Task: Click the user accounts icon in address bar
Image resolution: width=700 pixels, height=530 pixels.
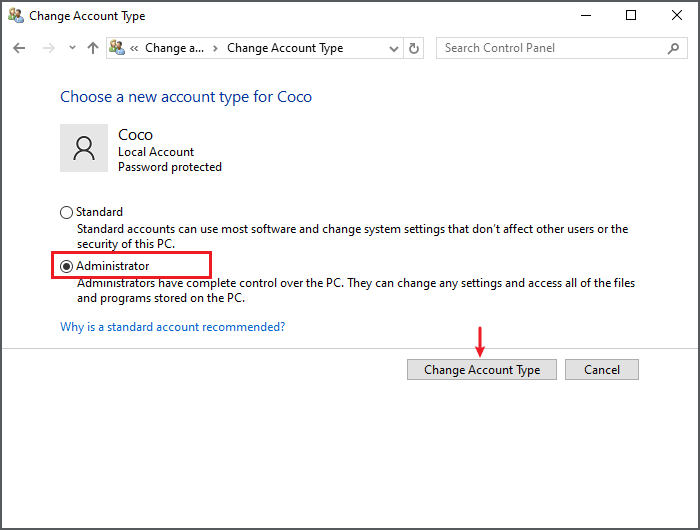Action: coord(117,48)
